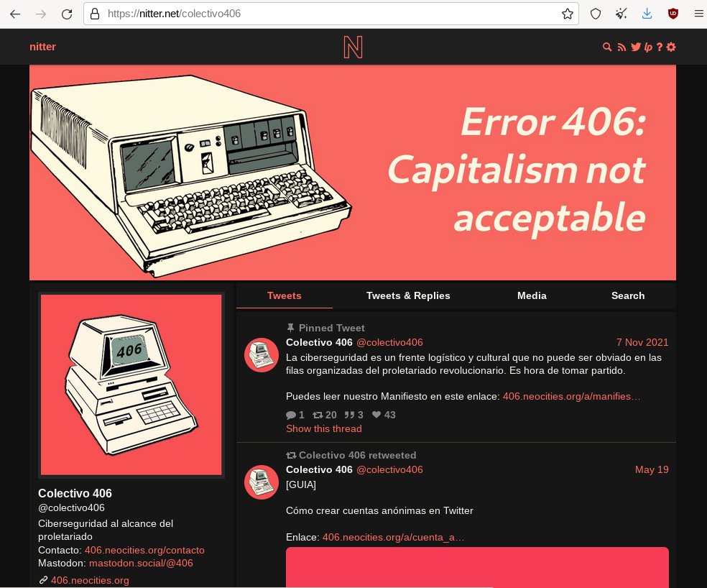707x588 pixels.
Task: Click the pinned tweet's round avatar
Action: pyautogui.click(x=262, y=355)
